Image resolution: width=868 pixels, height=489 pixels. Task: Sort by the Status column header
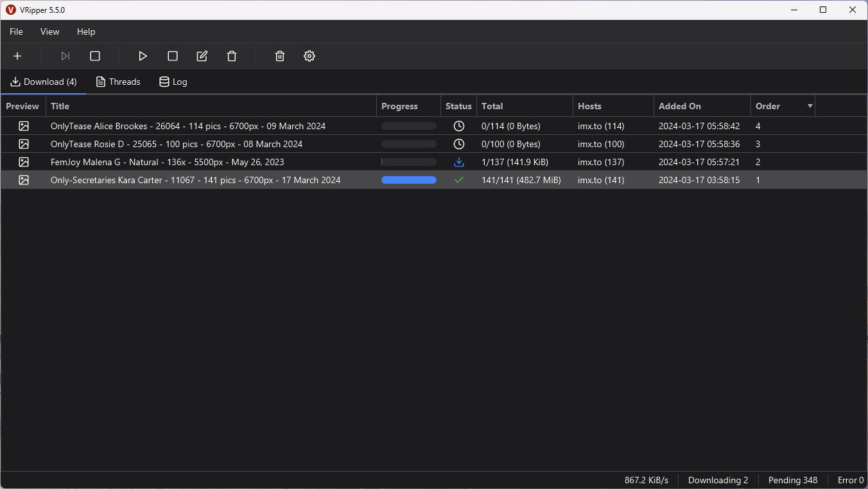tap(458, 106)
